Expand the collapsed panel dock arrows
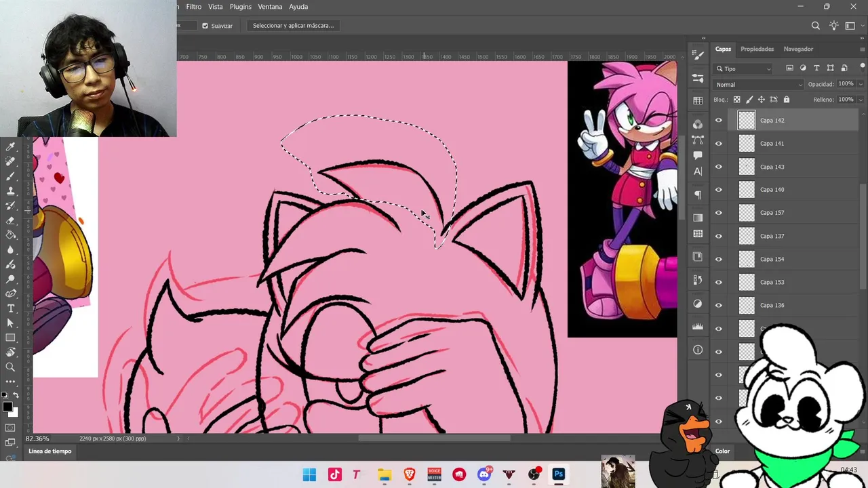The image size is (868, 488). click(x=703, y=38)
